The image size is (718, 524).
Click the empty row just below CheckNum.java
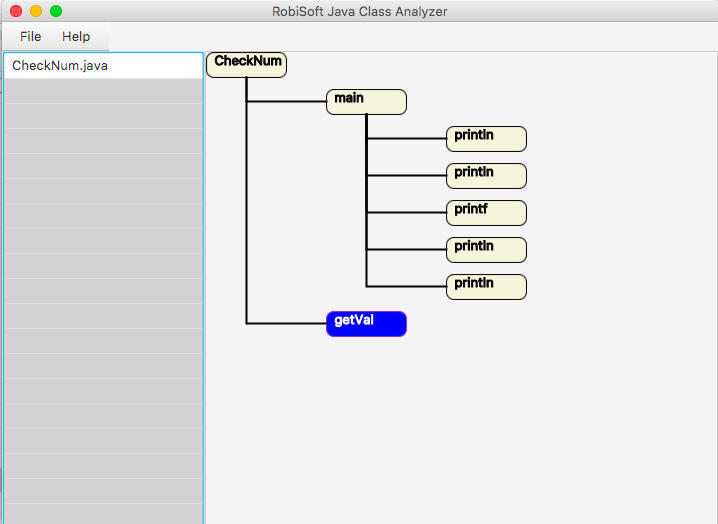click(x=103, y=91)
